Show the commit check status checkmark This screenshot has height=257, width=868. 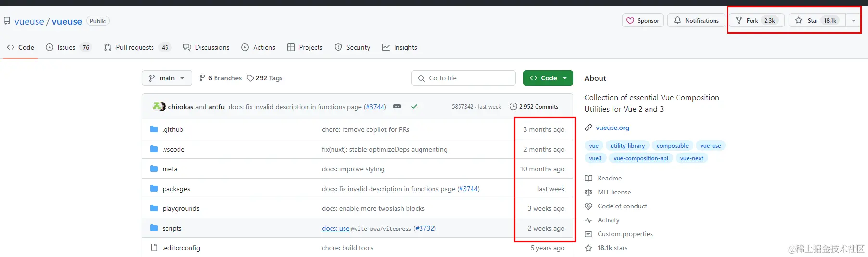pos(414,106)
